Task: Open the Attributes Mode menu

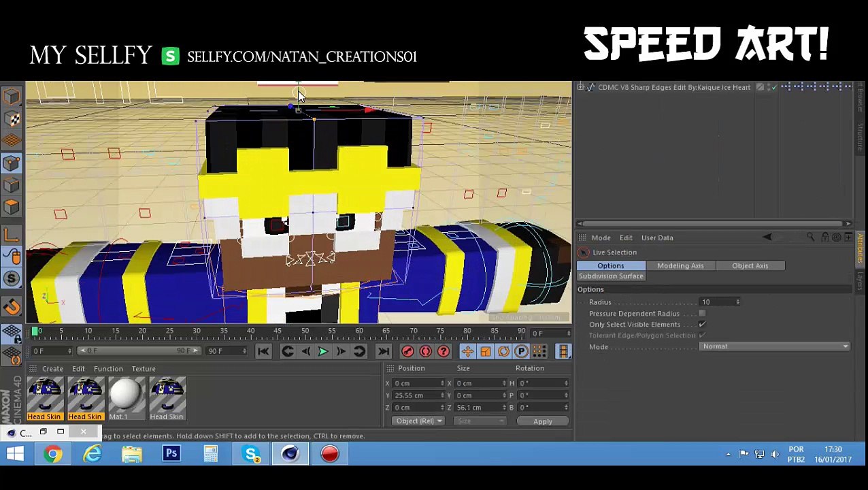Action: click(601, 238)
